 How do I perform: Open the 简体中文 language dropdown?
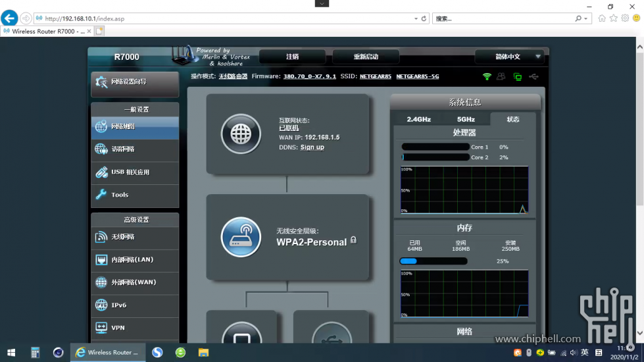pyautogui.click(x=509, y=57)
